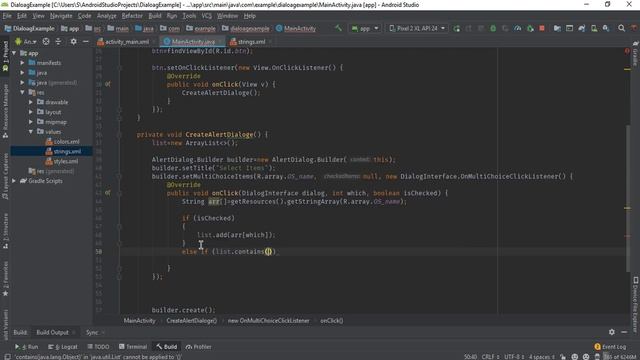This screenshot has height=360, width=640.
Task: Click the 4 spaces indent status entry
Action: point(542,357)
